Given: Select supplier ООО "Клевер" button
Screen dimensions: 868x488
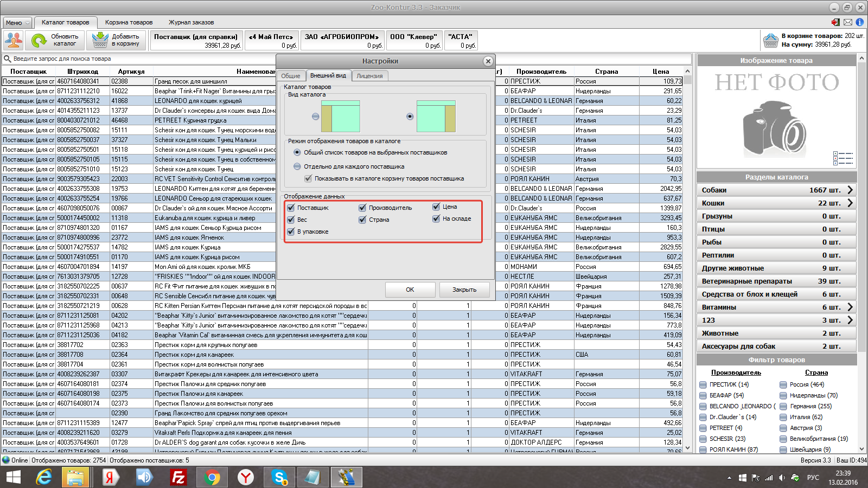Looking at the screenshot, I should click(413, 41).
